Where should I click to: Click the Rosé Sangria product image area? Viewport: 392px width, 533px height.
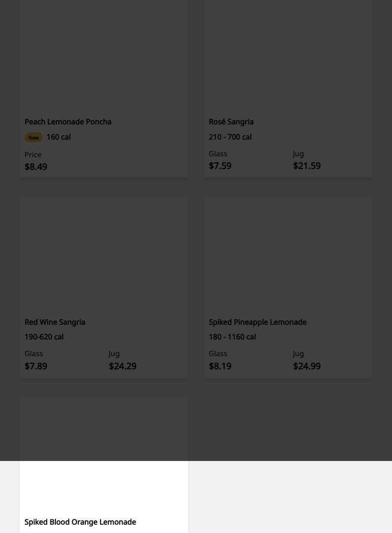pyautogui.click(x=288, y=54)
